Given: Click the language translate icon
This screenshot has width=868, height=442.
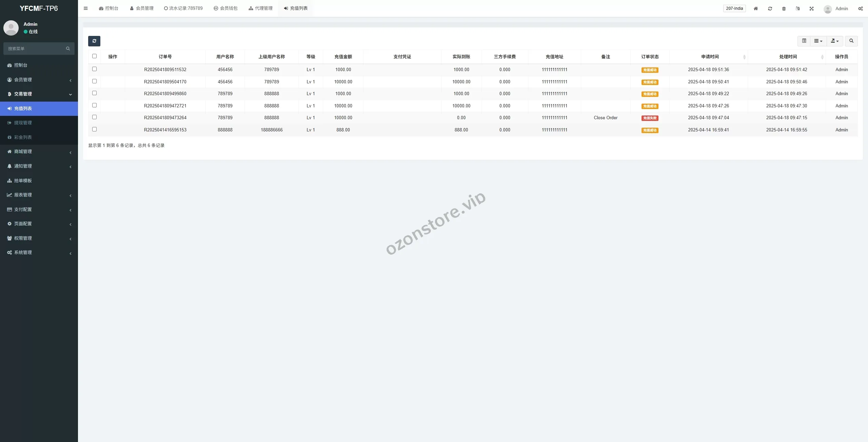Looking at the screenshot, I should click(x=797, y=8).
